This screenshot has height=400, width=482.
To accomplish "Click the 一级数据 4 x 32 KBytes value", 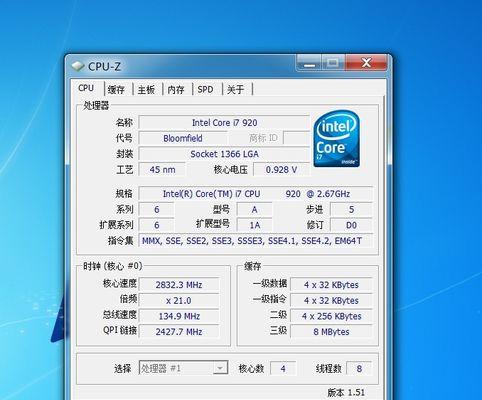I will (x=331, y=285).
